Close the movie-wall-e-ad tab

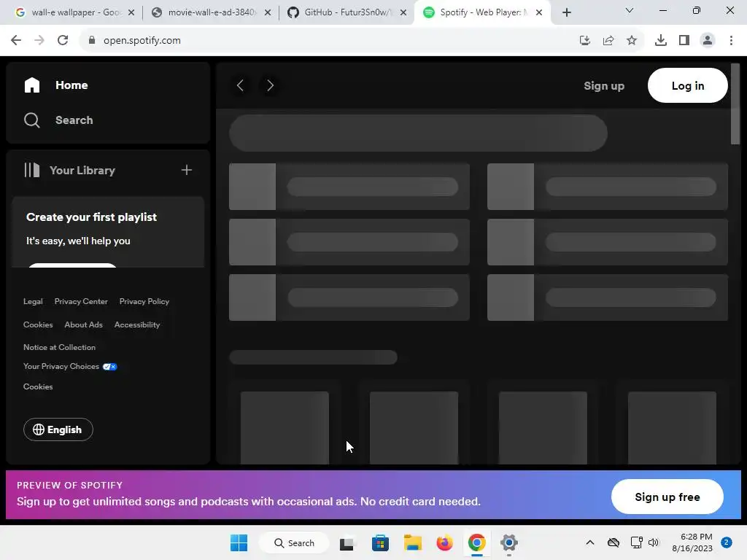click(268, 12)
